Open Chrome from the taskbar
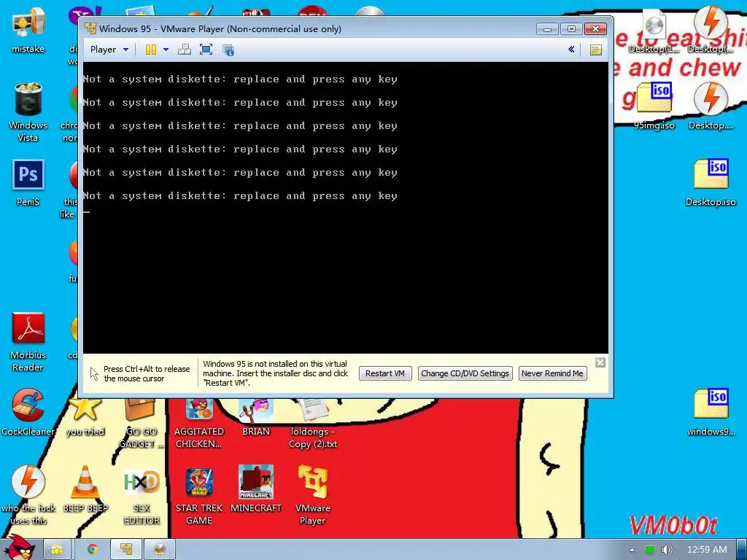This screenshot has height=560, width=747. pos(92,550)
